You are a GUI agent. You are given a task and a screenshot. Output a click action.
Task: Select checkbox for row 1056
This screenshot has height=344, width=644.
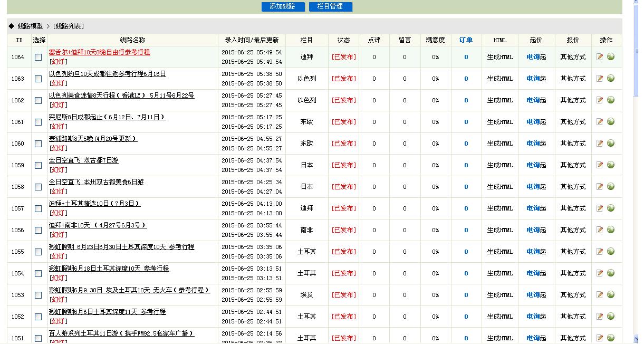coord(38,230)
